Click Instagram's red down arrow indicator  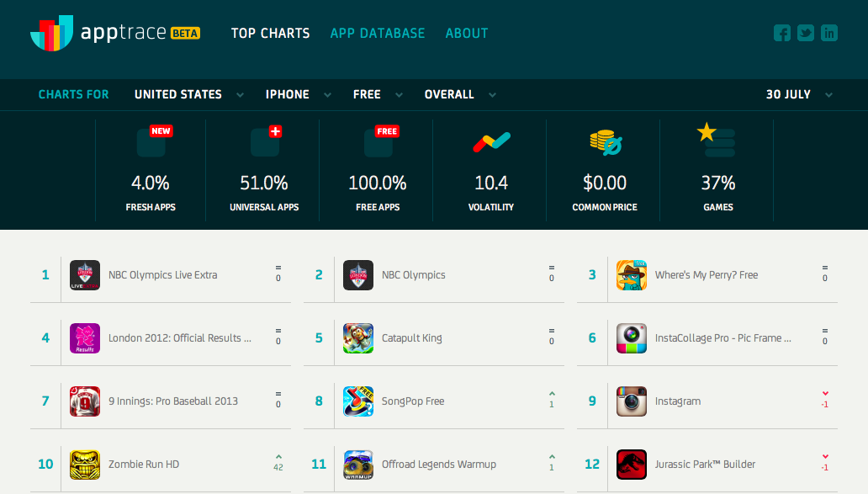825,394
